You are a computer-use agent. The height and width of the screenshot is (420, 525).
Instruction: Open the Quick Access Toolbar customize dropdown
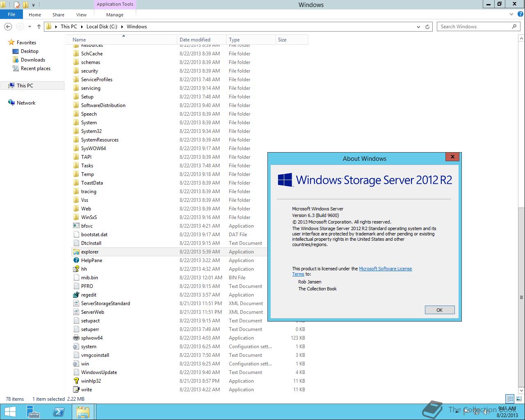34,5
